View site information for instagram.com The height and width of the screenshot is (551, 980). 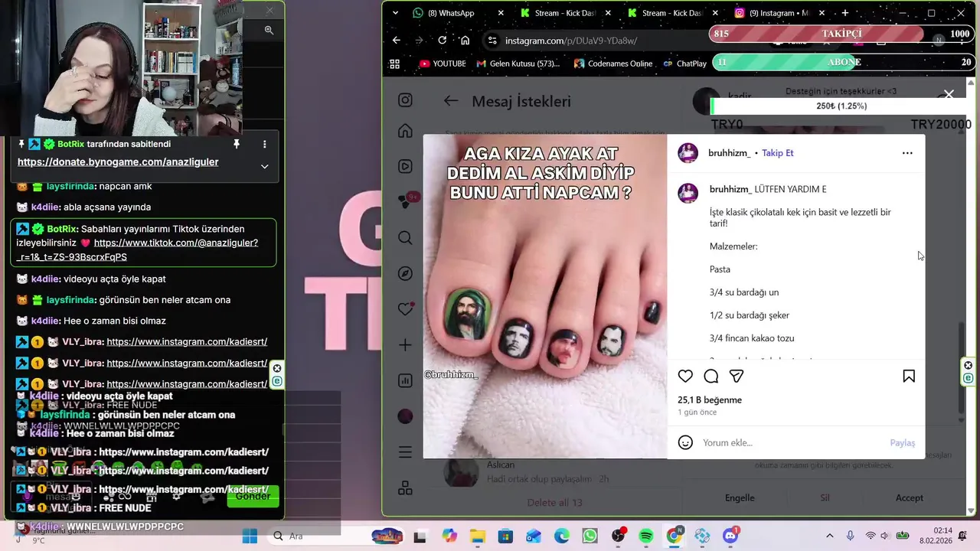pyautogui.click(x=492, y=40)
